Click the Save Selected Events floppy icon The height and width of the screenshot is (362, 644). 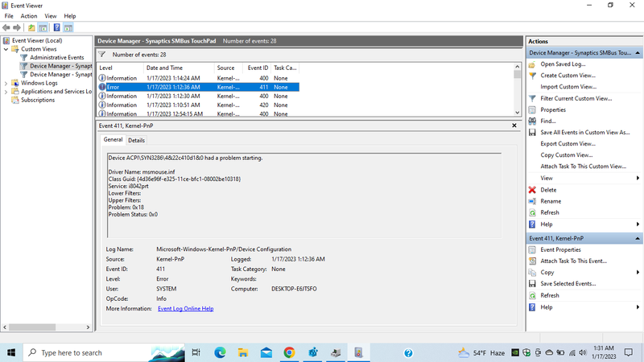point(532,284)
